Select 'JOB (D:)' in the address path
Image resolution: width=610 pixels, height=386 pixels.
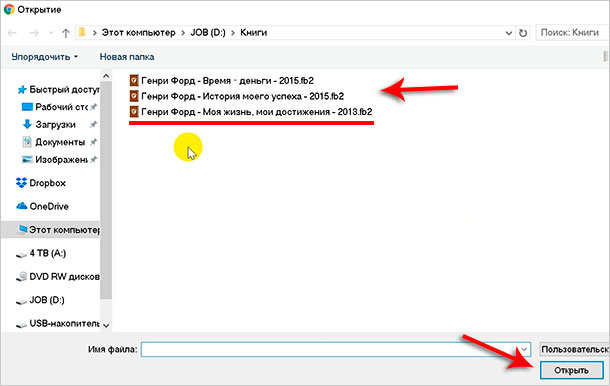[x=208, y=33]
